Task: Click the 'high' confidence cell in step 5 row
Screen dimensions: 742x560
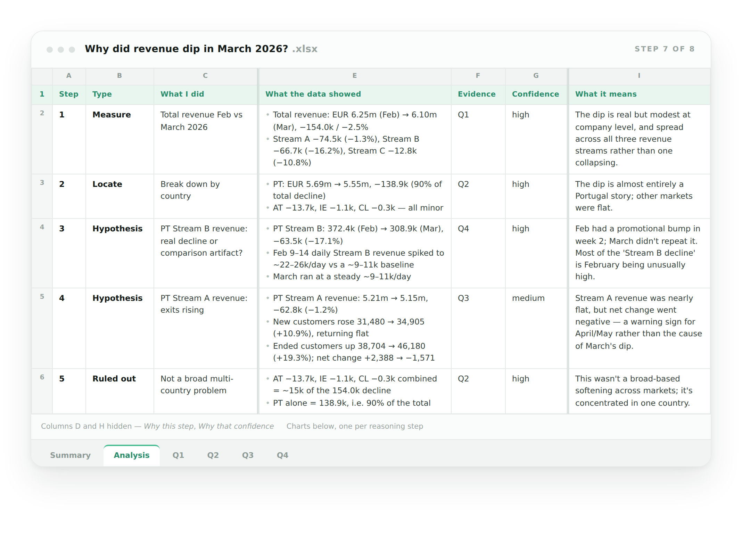Action: (x=536, y=391)
